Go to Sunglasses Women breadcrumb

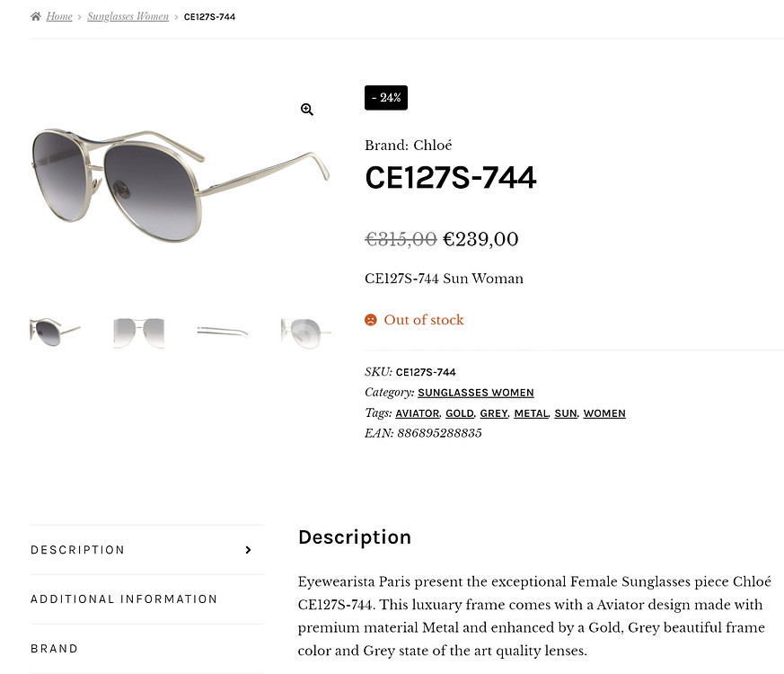coord(128,16)
